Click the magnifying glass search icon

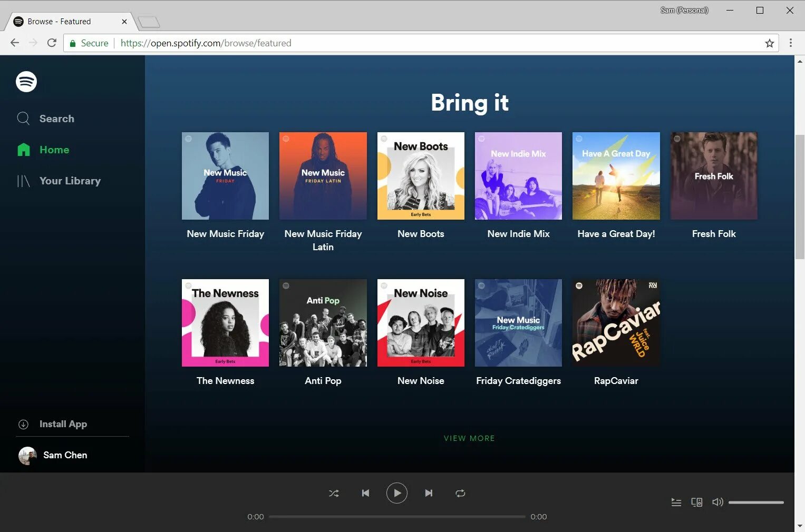[x=23, y=119]
